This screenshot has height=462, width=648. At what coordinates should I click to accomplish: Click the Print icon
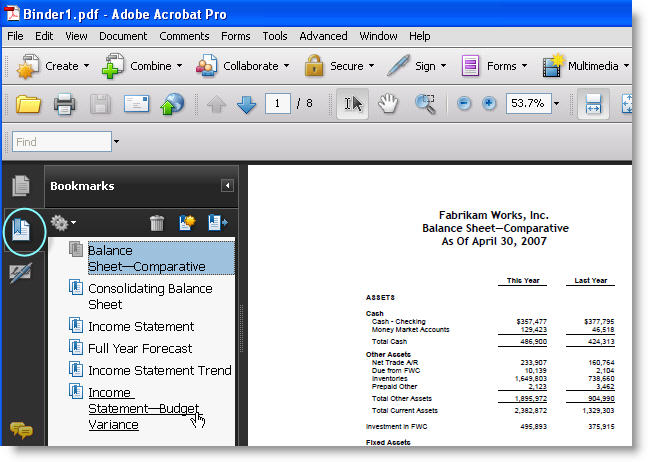(x=64, y=104)
